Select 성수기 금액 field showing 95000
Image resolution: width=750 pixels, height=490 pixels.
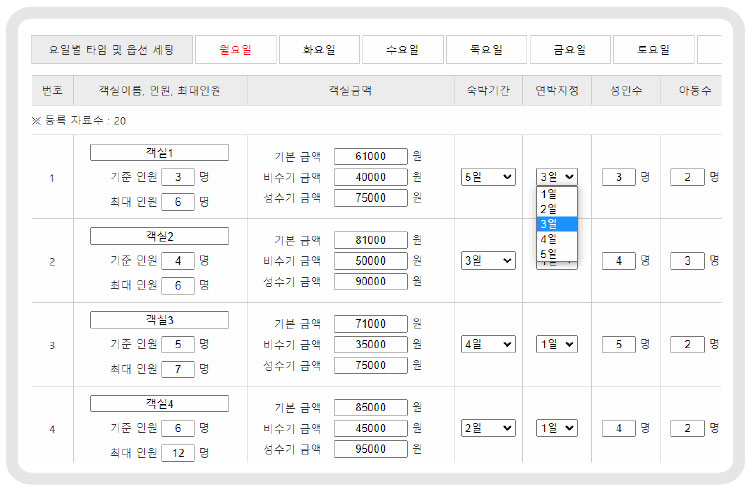tap(370, 449)
